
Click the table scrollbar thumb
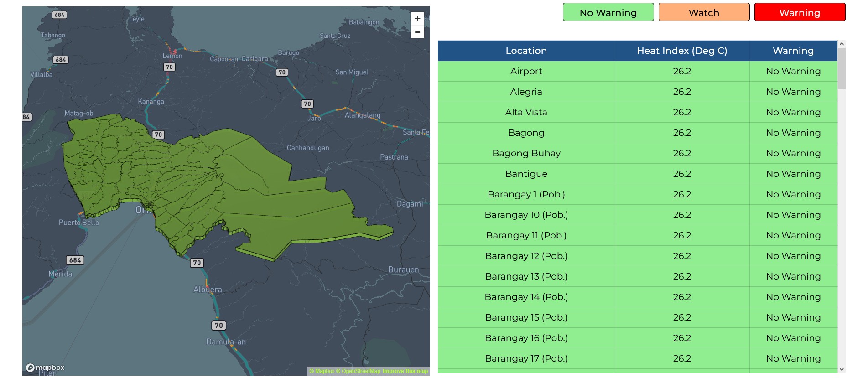click(842, 68)
